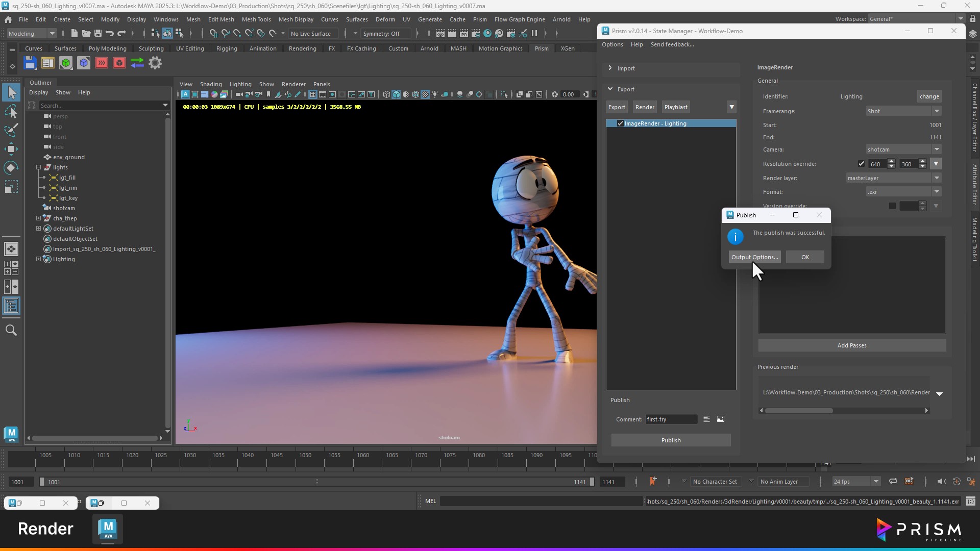Click the red cube Prism shelf icon

[119, 63]
